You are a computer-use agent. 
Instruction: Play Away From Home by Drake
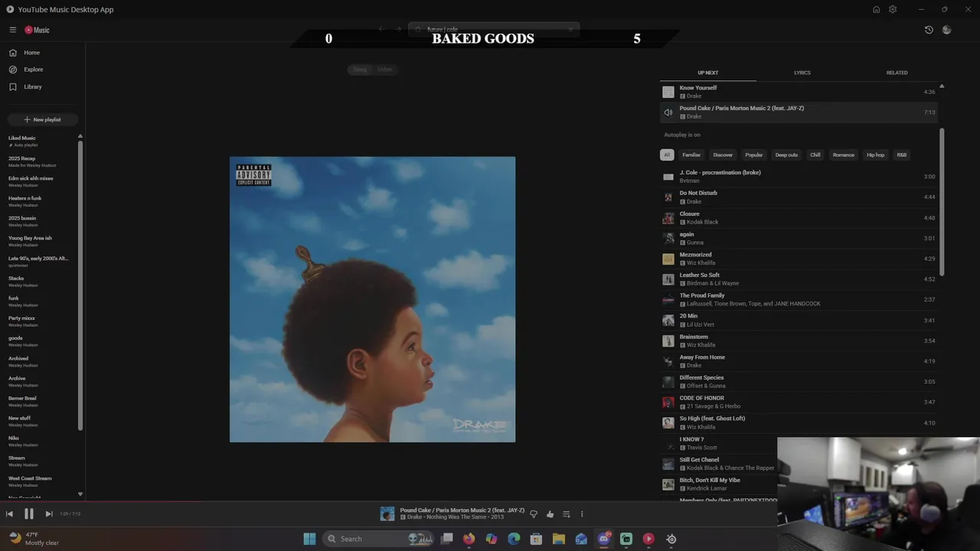click(799, 360)
